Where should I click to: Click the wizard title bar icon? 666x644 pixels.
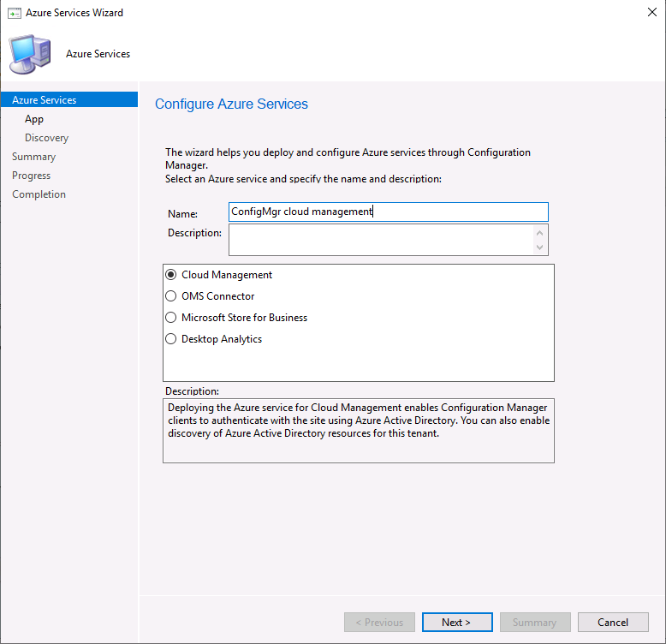click(x=14, y=13)
